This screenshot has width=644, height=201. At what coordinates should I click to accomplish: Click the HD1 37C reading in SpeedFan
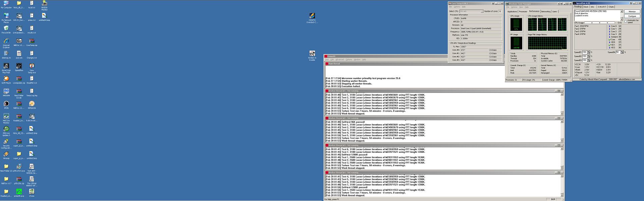pyautogui.click(x=615, y=45)
